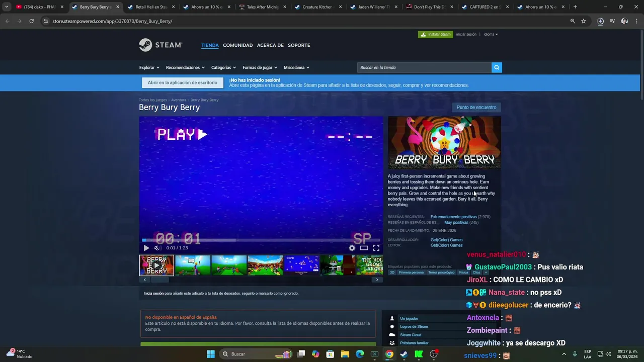Click the Logros de Steam link

pos(414,326)
